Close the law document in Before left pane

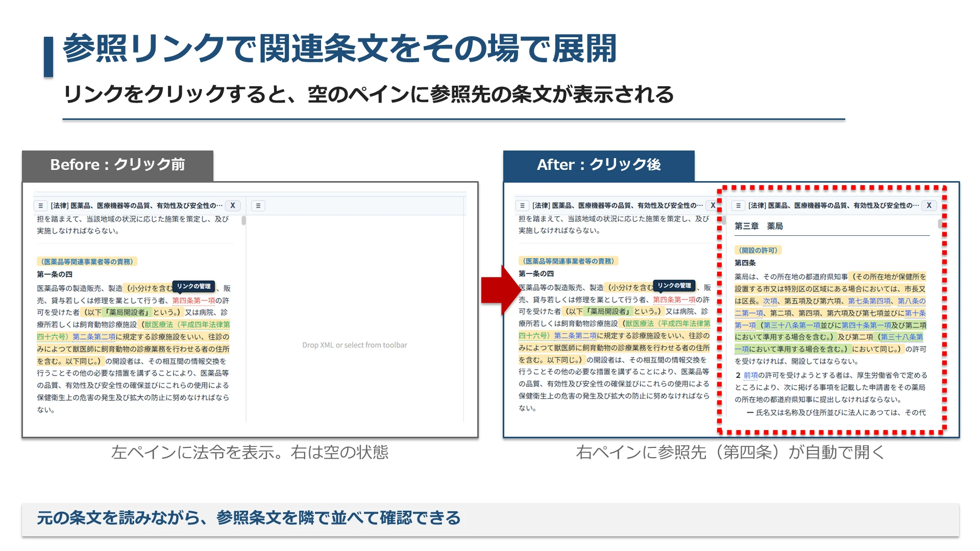pyautogui.click(x=233, y=206)
